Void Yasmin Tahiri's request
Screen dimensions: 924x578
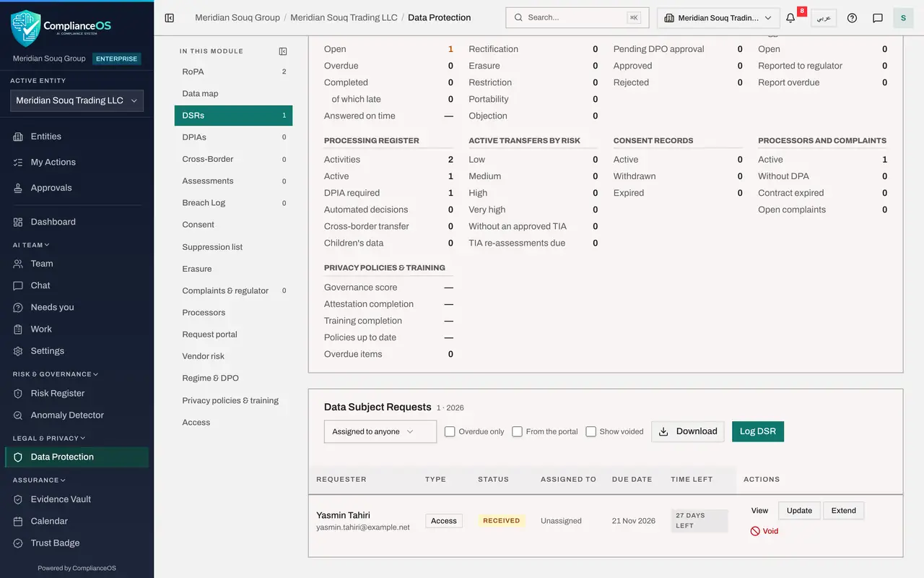[x=764, y=531]
